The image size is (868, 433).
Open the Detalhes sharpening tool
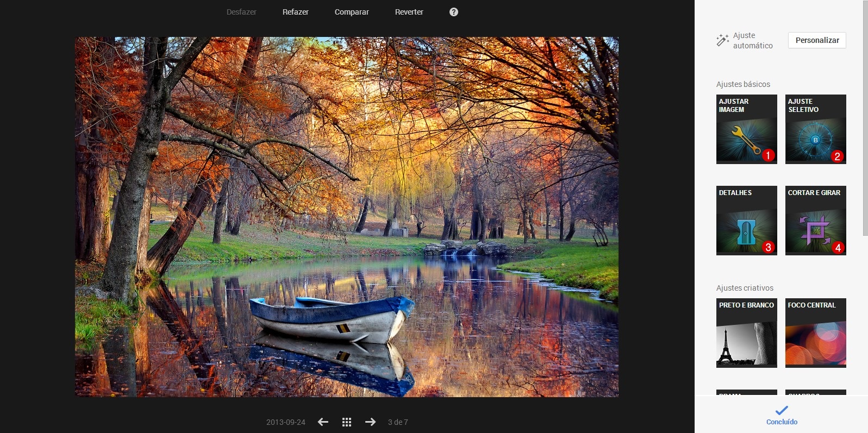[x=747, y=221]
